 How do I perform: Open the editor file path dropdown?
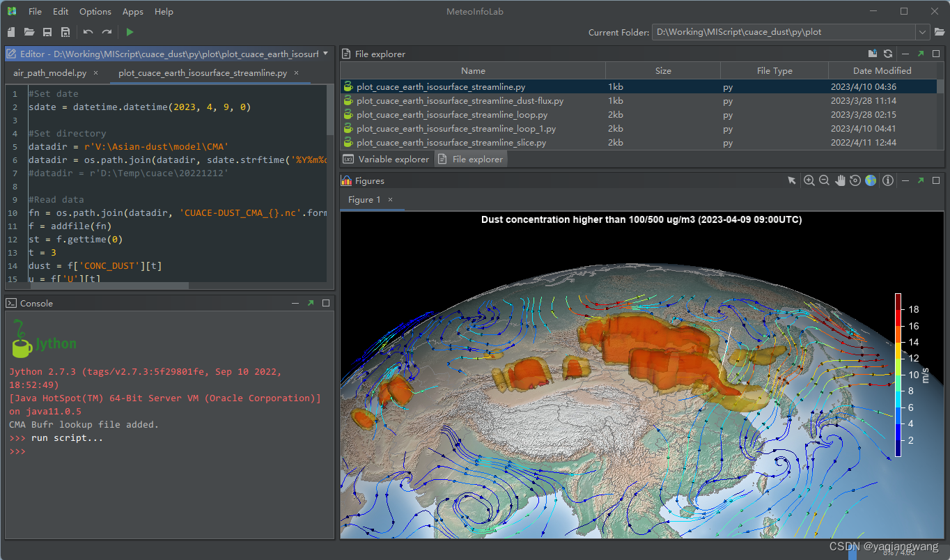325,54
